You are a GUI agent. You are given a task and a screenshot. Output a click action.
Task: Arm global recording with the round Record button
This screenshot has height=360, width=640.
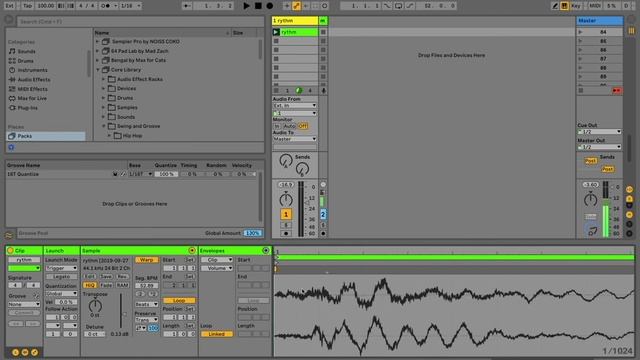tap(269, 6)
